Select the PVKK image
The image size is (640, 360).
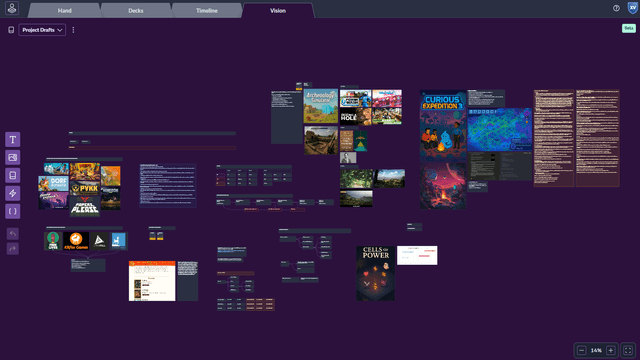point(85,189)
